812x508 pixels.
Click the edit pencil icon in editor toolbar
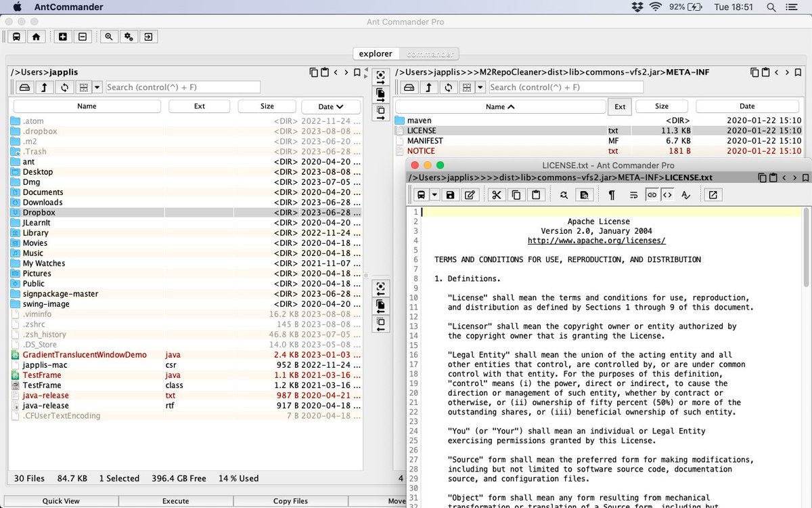[x=470, y=195]
